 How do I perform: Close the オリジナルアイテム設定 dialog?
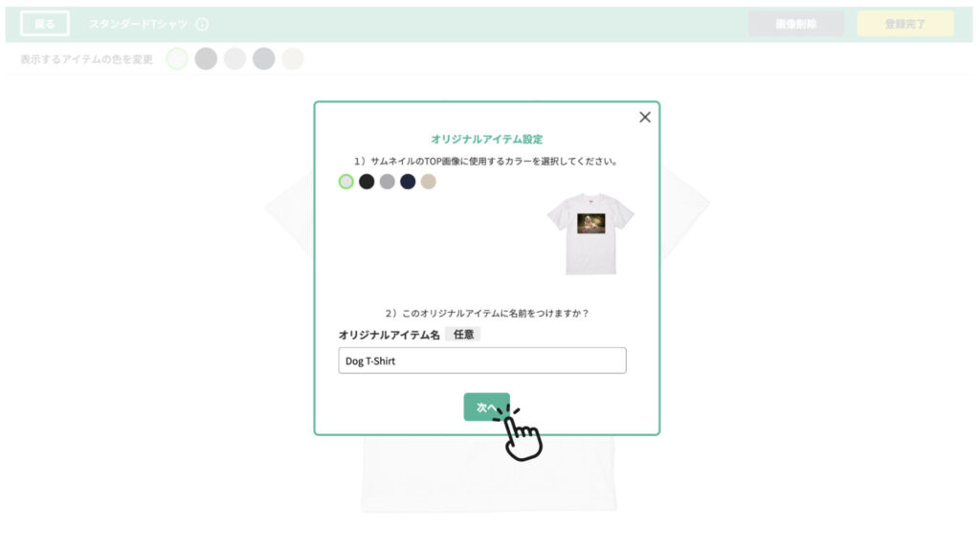point(645,117)
